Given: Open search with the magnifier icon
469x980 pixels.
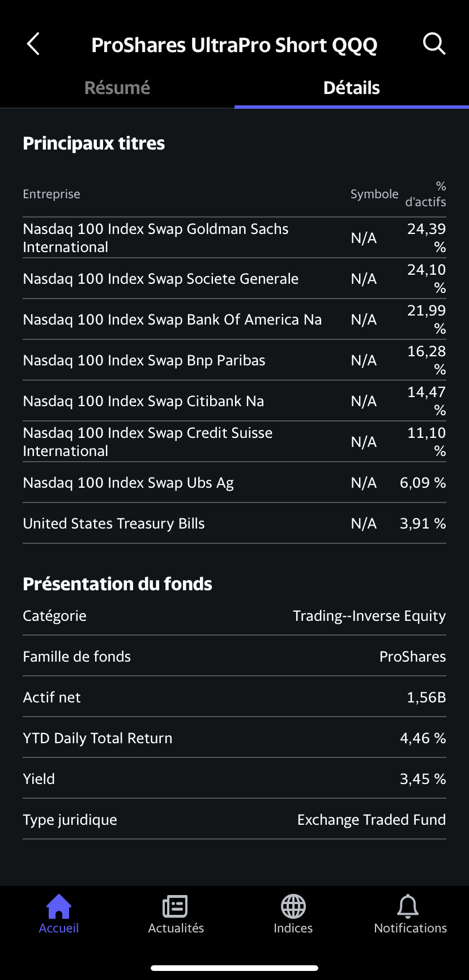Looking at the screenshot, I should click(x=434, y=44).
